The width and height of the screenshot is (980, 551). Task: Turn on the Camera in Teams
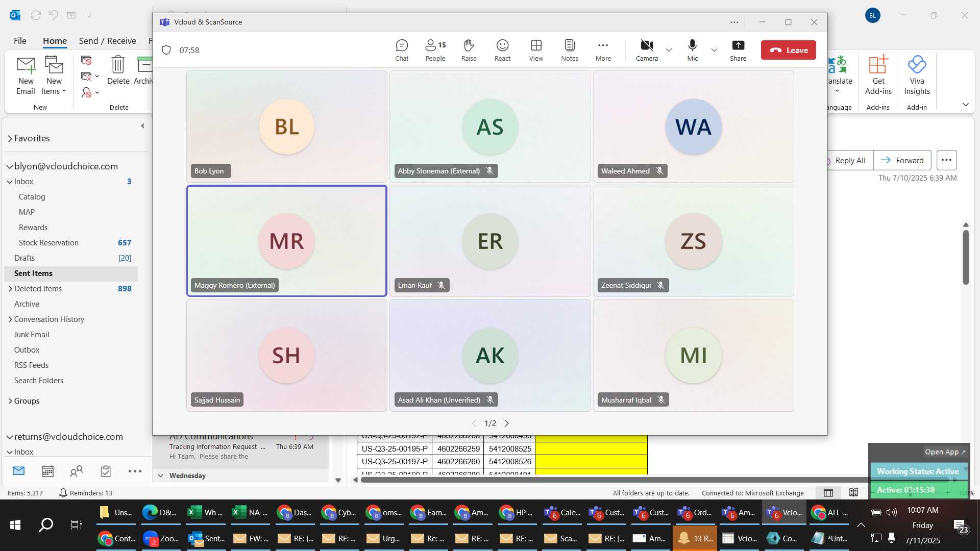click(x=647, y=51)
